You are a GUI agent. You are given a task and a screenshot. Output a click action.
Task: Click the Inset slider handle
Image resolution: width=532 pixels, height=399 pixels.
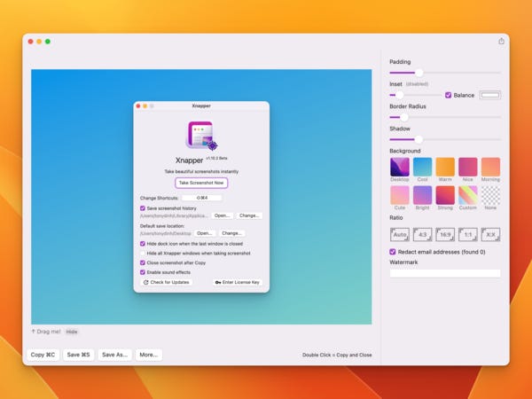400,95
